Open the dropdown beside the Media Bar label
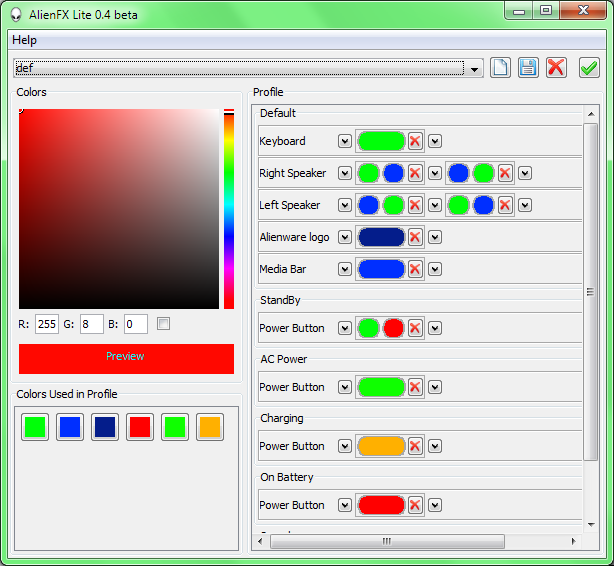This screenshot has height=566, width=614. click(345, 269)
